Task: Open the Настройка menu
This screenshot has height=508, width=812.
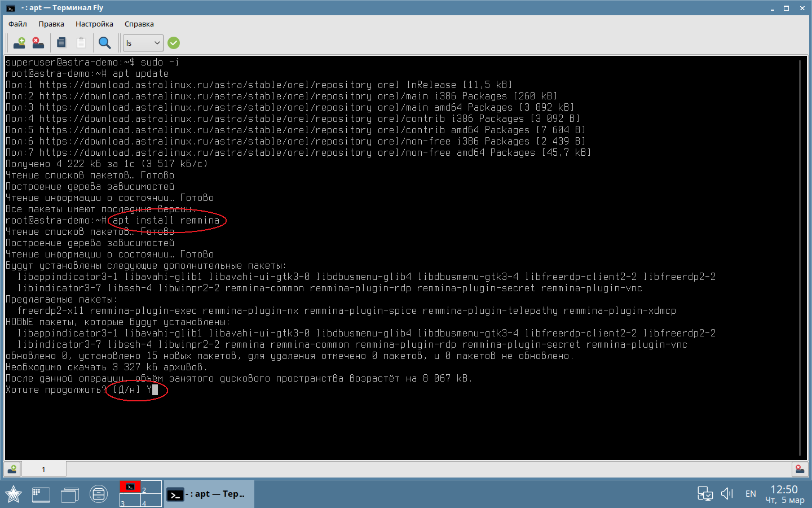Action: point(94,24)
